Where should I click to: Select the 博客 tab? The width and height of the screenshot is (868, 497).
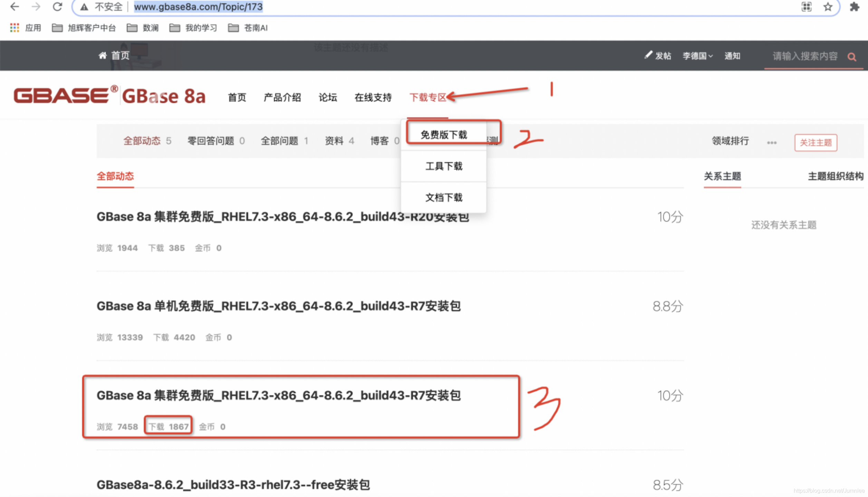[380, 140]
